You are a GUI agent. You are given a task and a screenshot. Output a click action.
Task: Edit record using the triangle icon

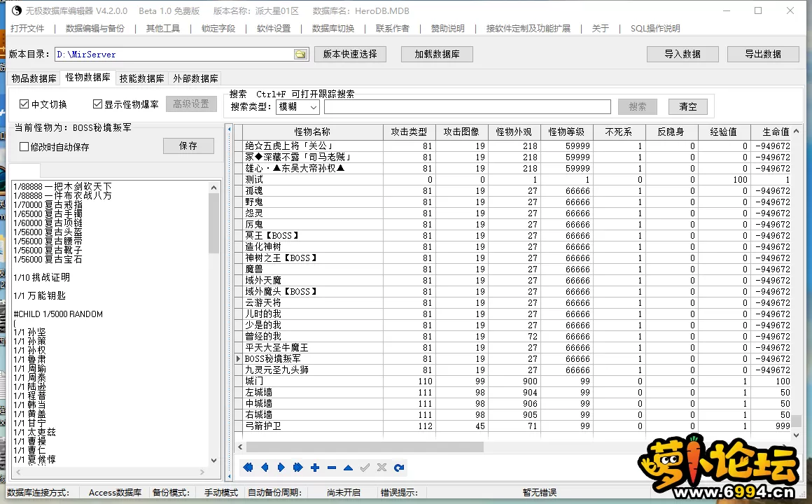tap(348, 468)
